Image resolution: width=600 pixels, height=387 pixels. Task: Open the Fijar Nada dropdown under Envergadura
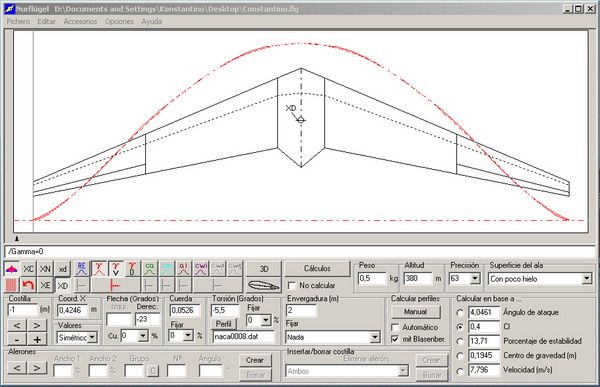pyautogui.click(x=375, y=337)
